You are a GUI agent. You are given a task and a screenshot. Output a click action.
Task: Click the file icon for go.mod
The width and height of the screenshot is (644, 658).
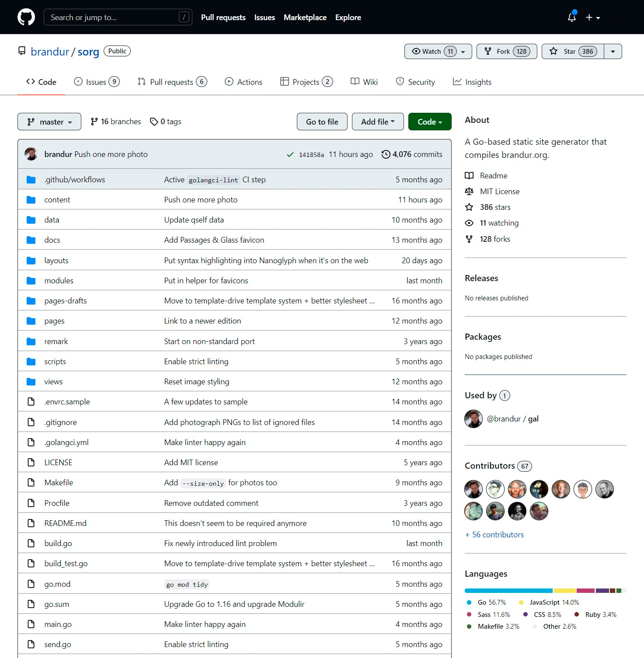pyautogui.click(x=31, y=584)
